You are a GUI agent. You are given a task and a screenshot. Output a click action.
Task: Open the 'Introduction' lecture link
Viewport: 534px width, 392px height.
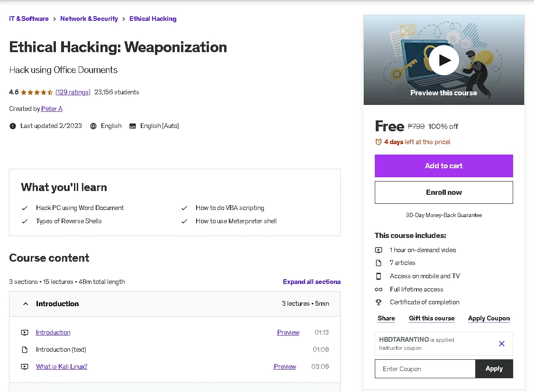[53, 332]
